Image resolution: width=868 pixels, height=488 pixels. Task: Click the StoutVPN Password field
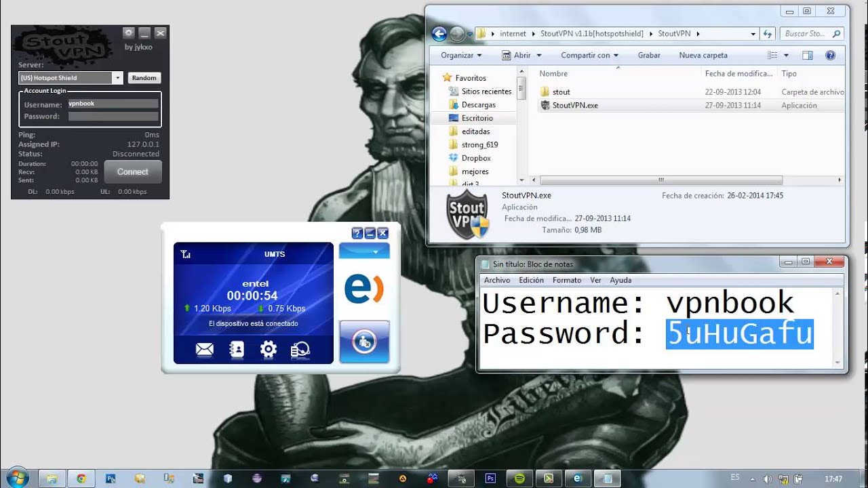(x=113, y=117)
